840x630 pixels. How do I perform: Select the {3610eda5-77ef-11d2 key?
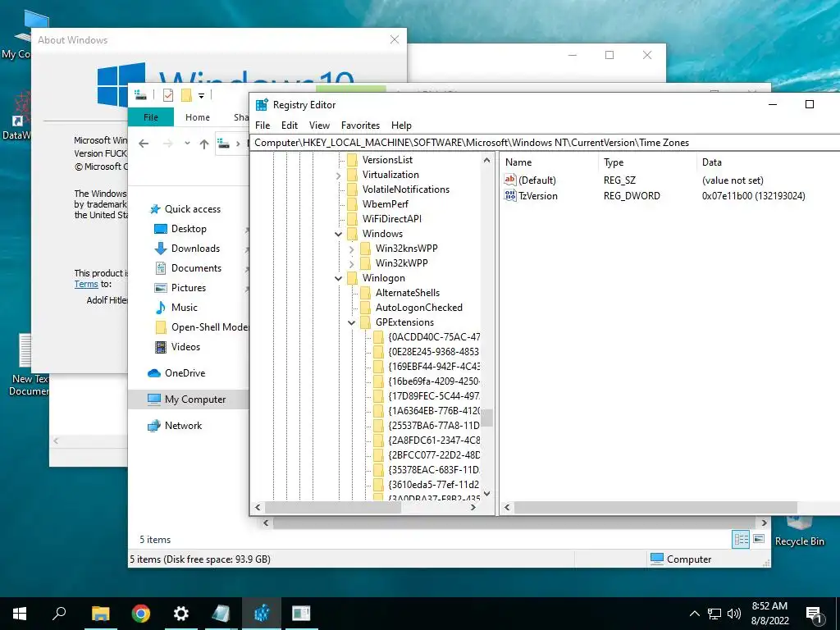434,484
